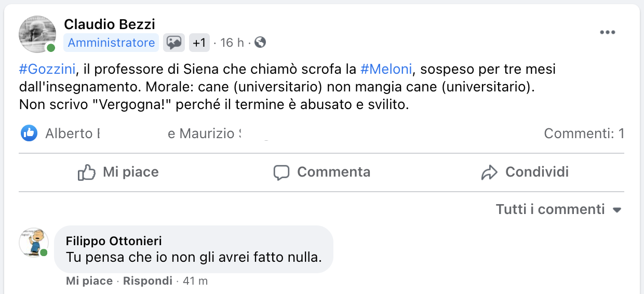Open the Commenti: 1 count

pyautogui.click(x=584, y=133)
